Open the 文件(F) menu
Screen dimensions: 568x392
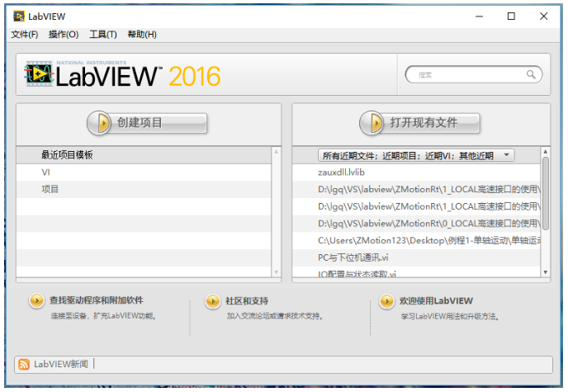(x=24, y=35)
